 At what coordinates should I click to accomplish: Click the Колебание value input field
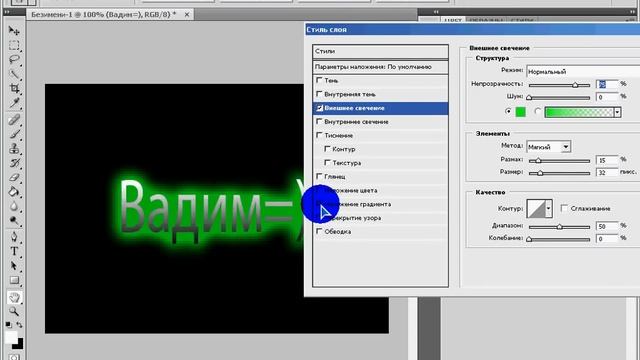click(x=607, y=239)
